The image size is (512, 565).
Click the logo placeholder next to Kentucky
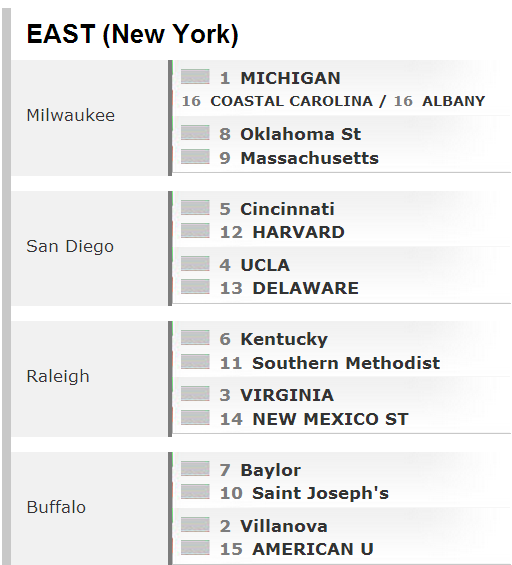195,338
